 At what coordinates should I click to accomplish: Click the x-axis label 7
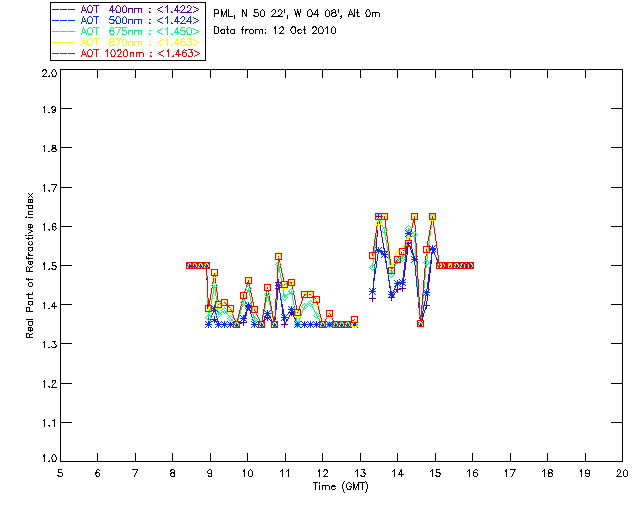[x=135, y=473]
